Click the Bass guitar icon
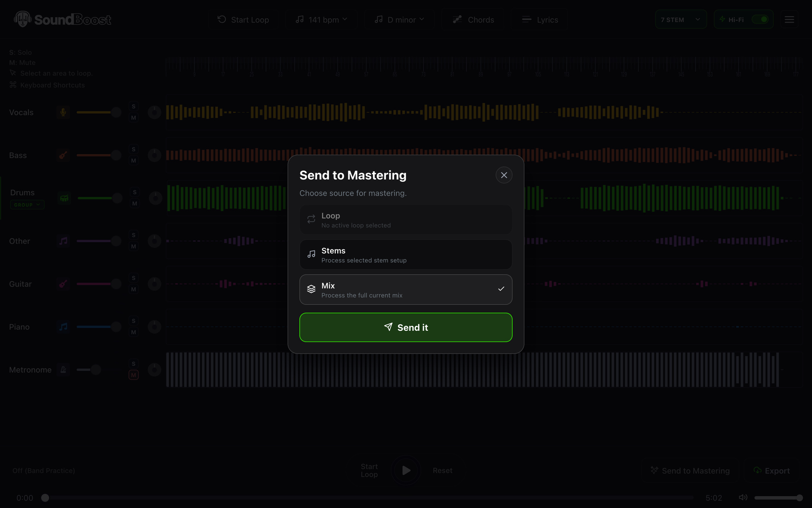 63,155
